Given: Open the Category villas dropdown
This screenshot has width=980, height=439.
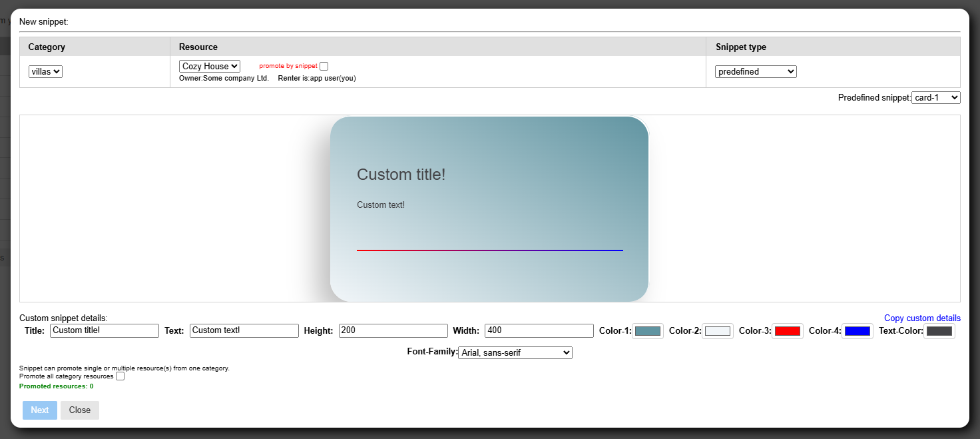Looking at the screenshot, I should click(x=45, y=71).
